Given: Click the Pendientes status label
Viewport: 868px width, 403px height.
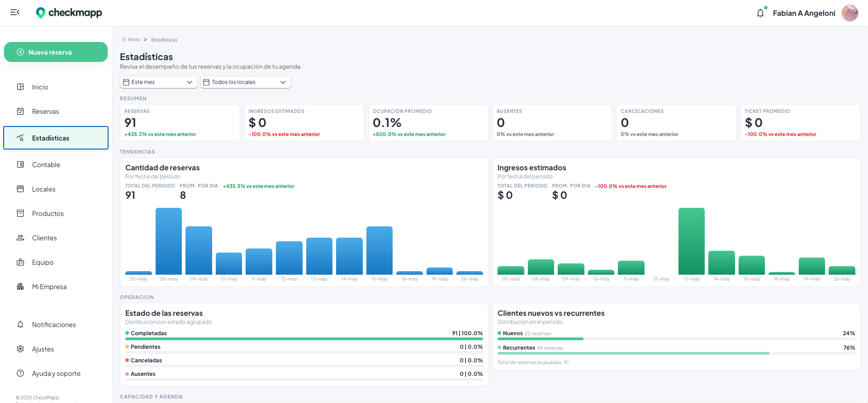Looking at the screenshot, I should click(146, 347).
